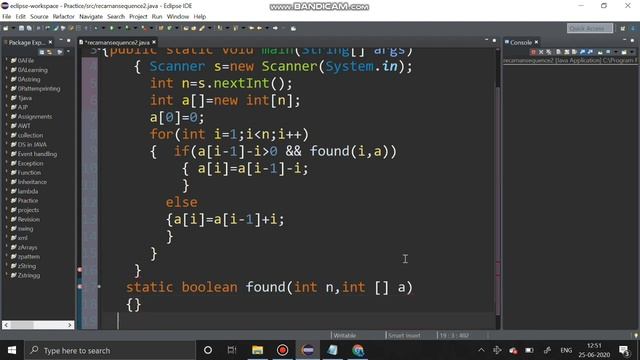
Task: Open the Windows Start menu
Action: pos(12,350)
